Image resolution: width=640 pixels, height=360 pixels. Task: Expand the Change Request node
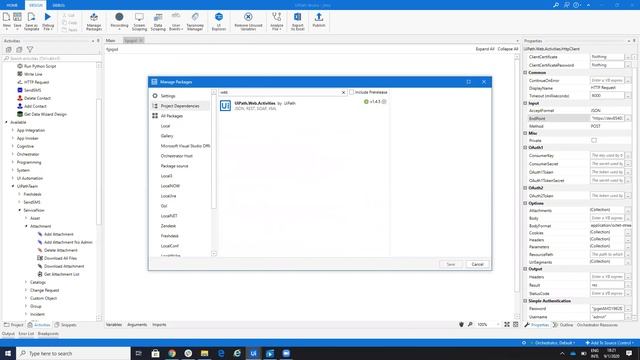coord(26,290)
